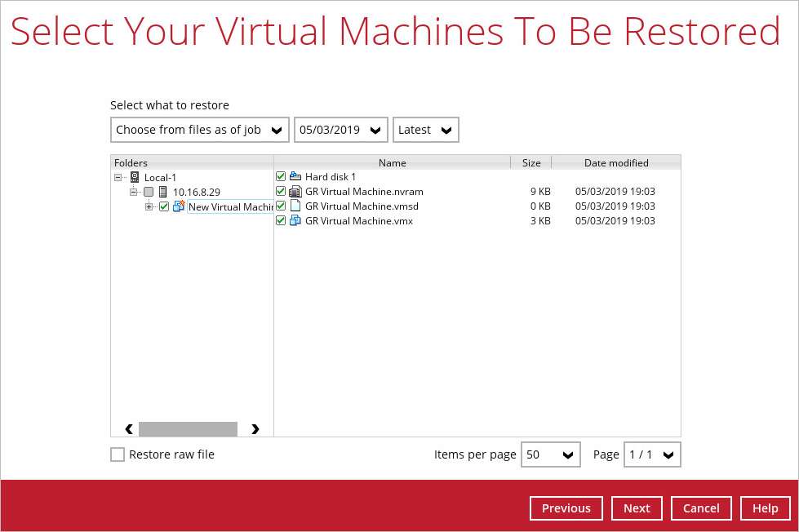Click the Local-1 server icon in tree
Viewport: 799px width, 532px height.
pyautogui.click(x=135, y=177)
